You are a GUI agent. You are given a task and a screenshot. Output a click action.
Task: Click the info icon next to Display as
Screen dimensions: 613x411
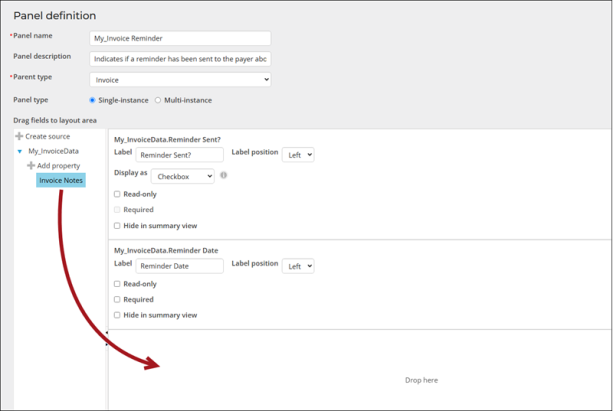[223, 176]
